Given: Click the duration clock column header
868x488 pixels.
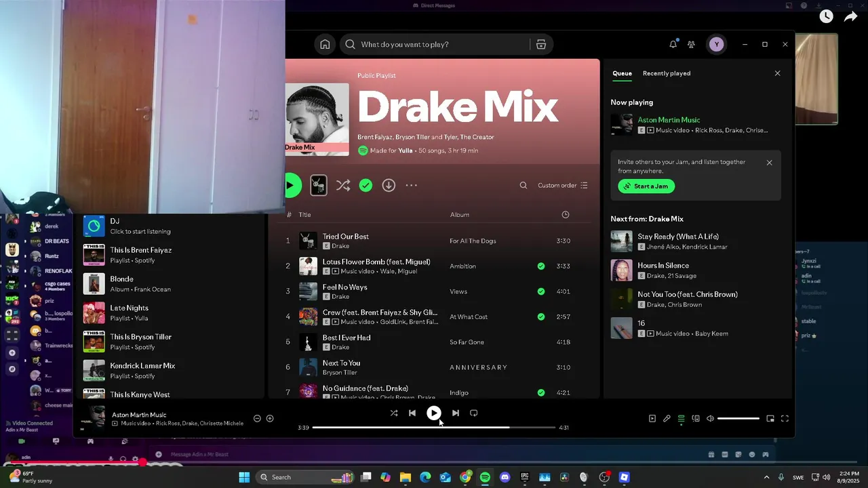Looking at the screenshot, I should point(566,214).
